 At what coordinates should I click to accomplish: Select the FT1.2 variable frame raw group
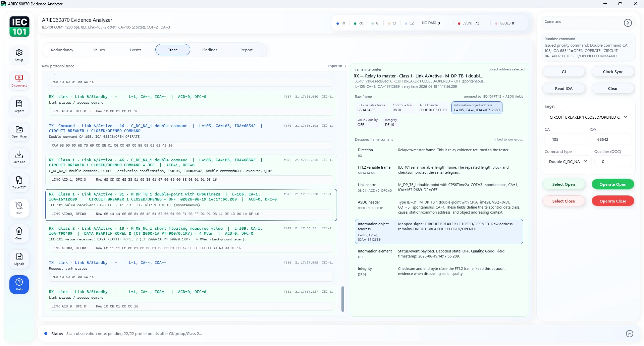[371, 108]
